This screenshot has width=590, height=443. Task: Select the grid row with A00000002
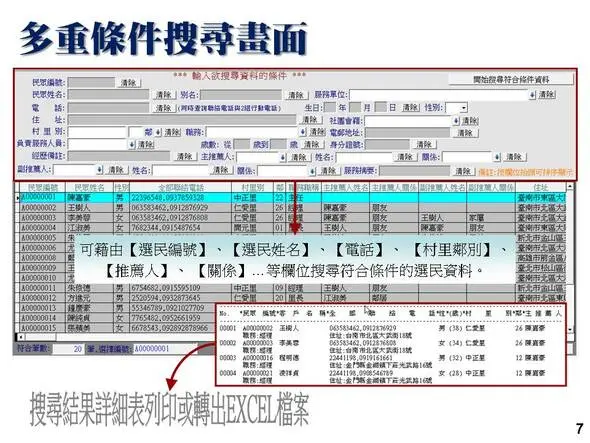[x=292, y=207]
